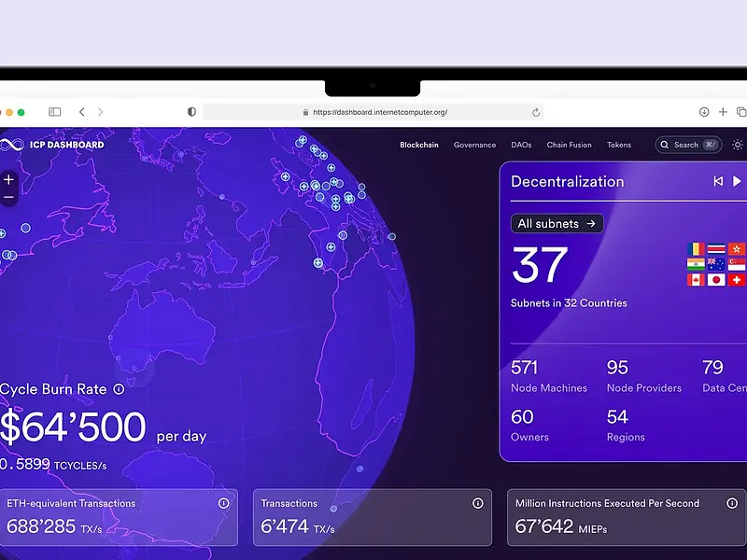747x560 pixels.
Task: Click the All subnets button
Action: 557,223
